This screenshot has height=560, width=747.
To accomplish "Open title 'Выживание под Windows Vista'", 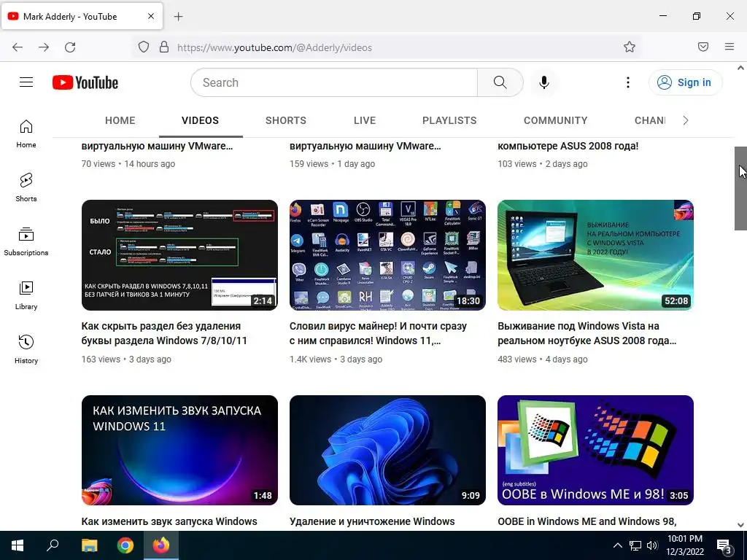I will pyautogui.click(x=587, y=333).
